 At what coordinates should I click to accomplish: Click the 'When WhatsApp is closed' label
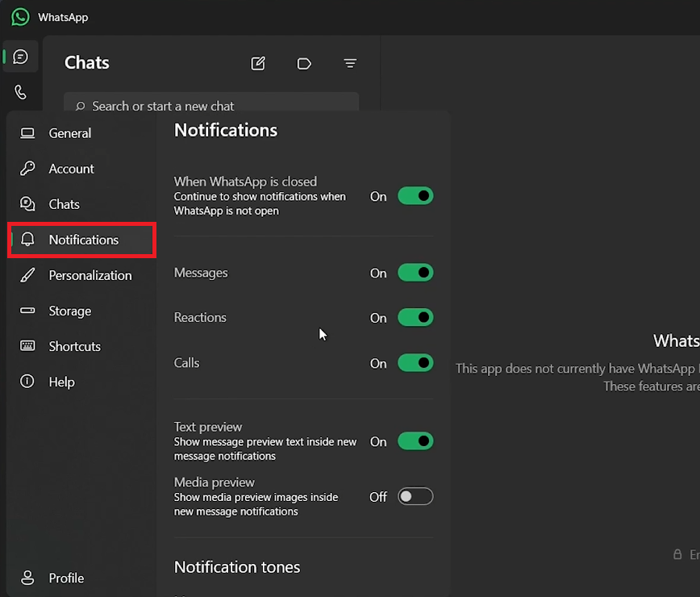click(x=245, y=182)
